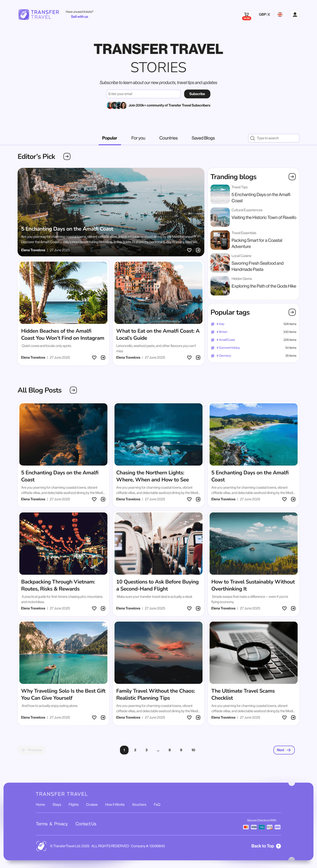Open arrow on What to Eat post
The width and height of the screenshot is (317, 868).
[x=198, y=358]
